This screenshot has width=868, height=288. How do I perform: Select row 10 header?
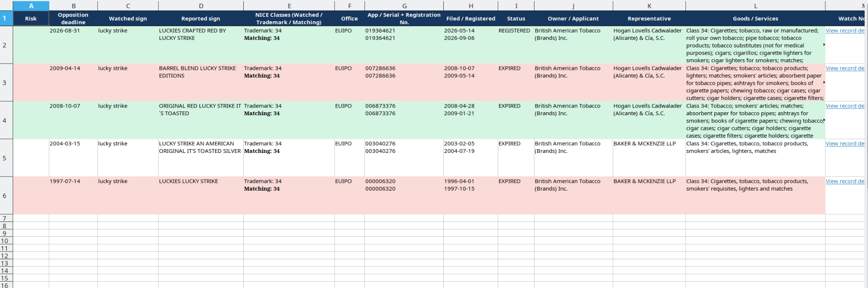tap(6, 241)
